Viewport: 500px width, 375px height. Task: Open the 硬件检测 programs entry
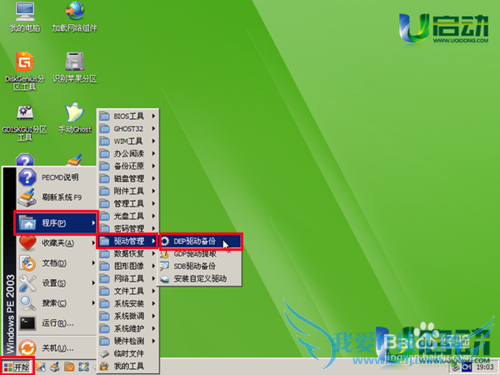pyautogui.click(x=128, y=341)
